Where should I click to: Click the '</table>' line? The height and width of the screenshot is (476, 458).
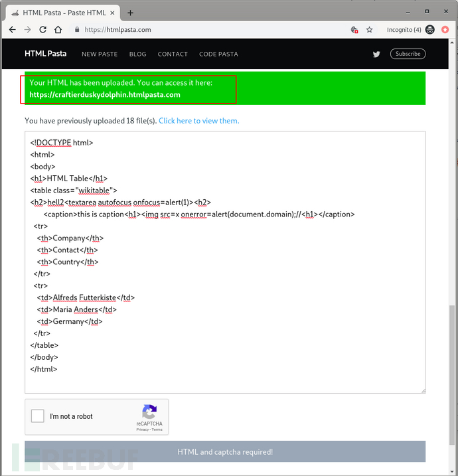point(44,345)
